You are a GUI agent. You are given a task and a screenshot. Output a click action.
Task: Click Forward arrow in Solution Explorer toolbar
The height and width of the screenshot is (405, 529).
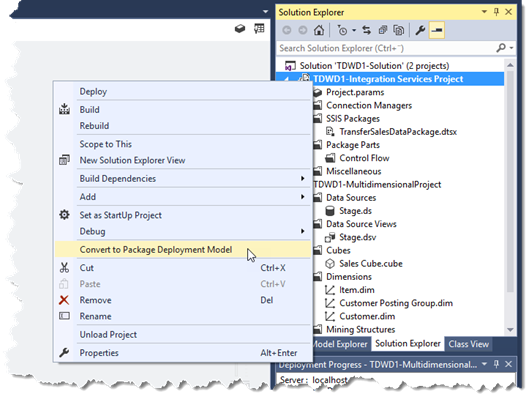tap(303, 30)
